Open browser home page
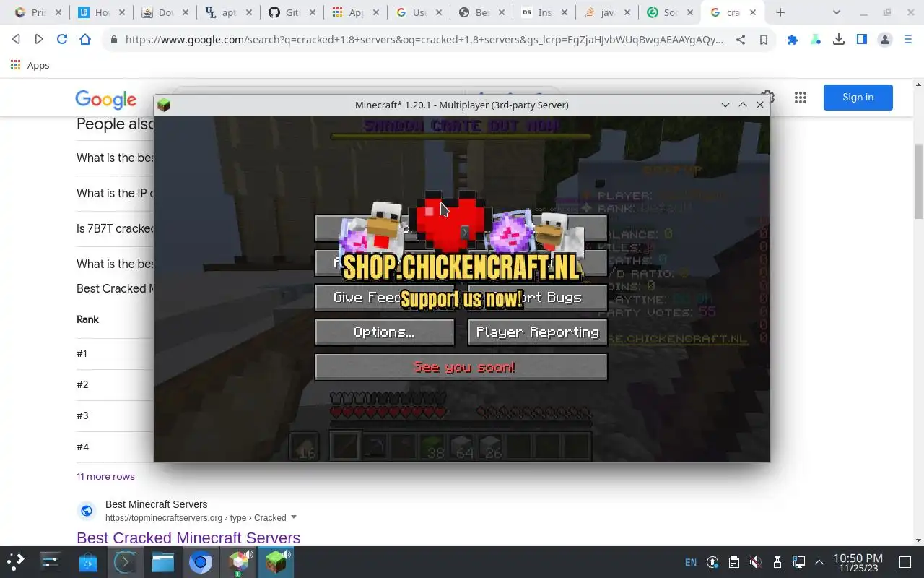Screen dimensions: 924x578 click(x=85, y=40)
